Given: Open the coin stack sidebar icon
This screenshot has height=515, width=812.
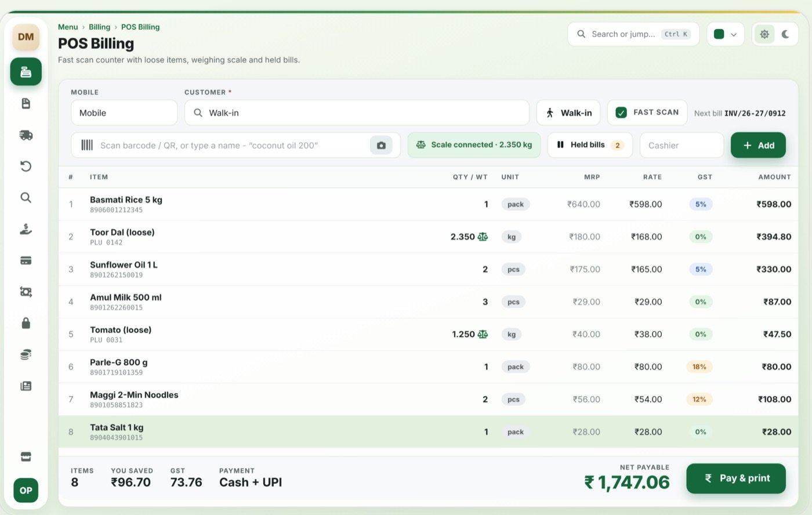Looking at the screenshot, I should click(x=26, y=354).
